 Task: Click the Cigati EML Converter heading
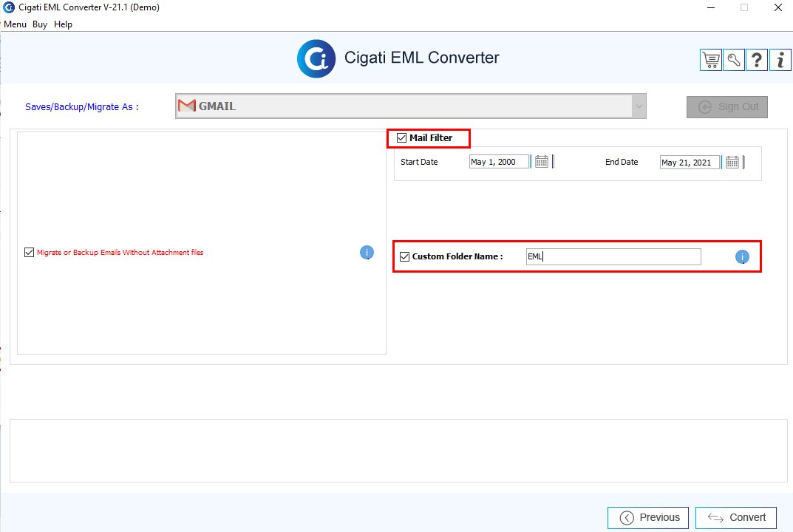422,58
